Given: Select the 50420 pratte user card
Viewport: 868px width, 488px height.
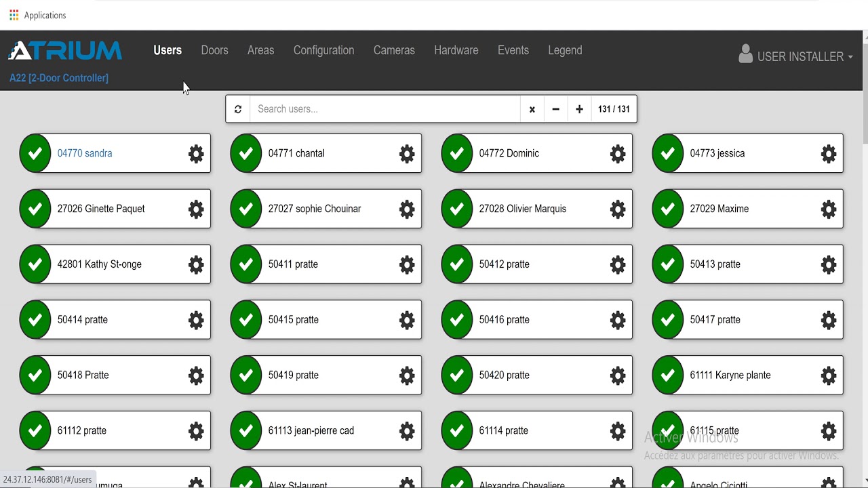Looking at the screenshot, I should 537,375.
